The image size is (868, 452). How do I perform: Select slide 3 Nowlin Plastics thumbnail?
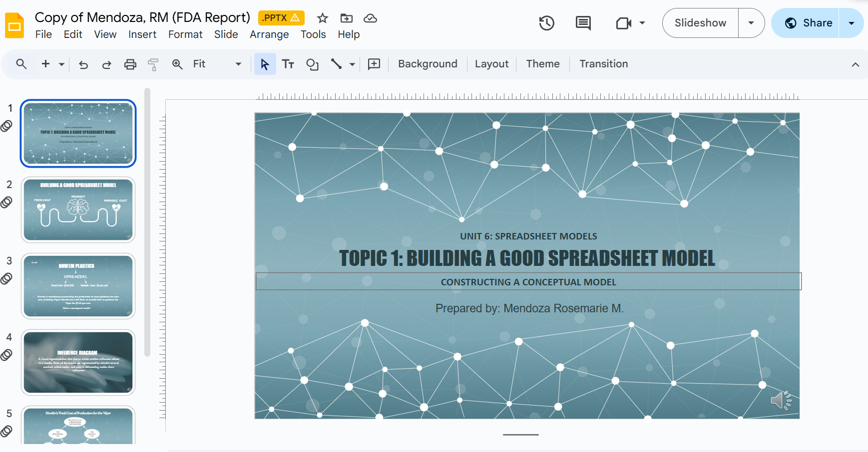(78, 286)
